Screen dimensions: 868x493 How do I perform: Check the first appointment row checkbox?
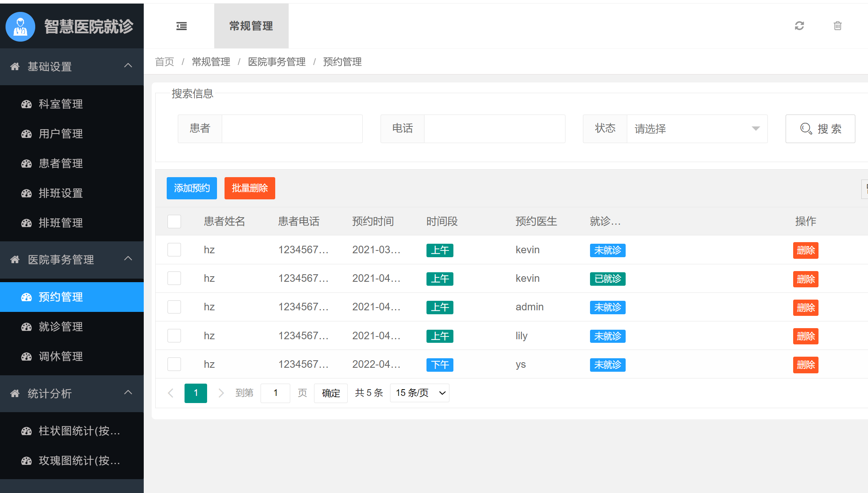[x=174, y=250]
